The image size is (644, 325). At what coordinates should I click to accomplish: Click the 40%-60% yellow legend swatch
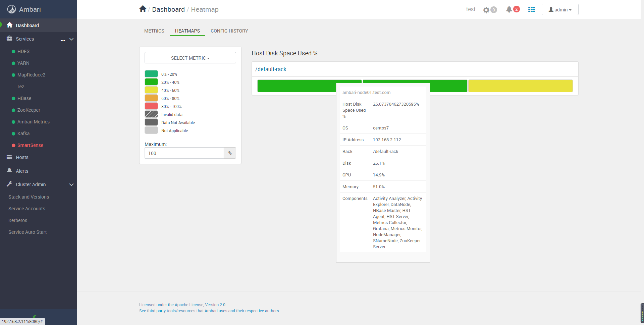pos(151,90)
